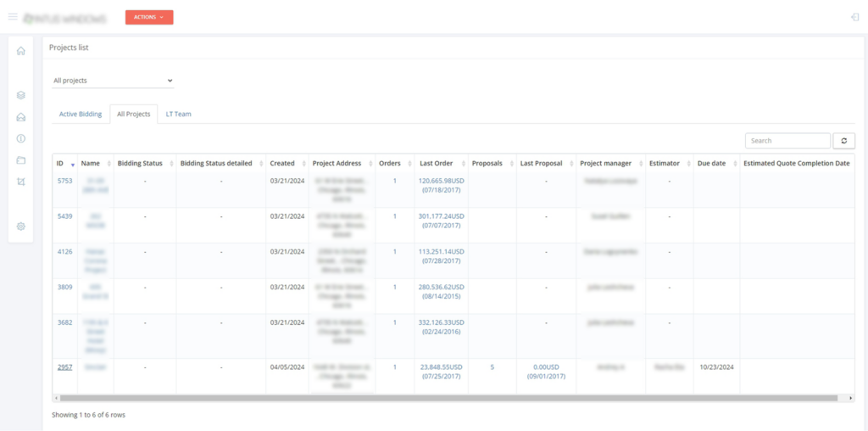
Task: Click the logout icon at top right
Action: pyautogui.click(x=854, y=17)
